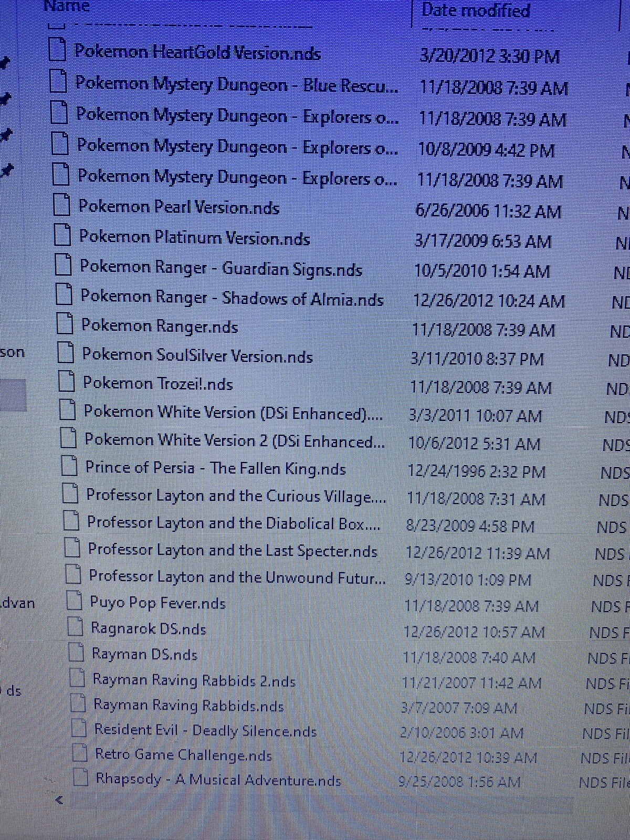Click file icon of Prince of Persia - The Fallen King.nds
This screenshot has width=630, height=840.
[x=69, y=465]
